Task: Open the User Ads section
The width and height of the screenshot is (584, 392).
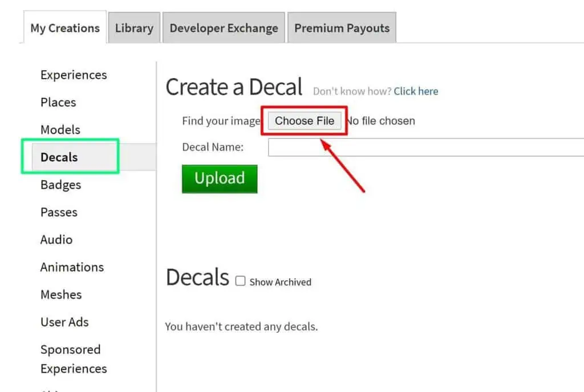Action: click(64, 322)
